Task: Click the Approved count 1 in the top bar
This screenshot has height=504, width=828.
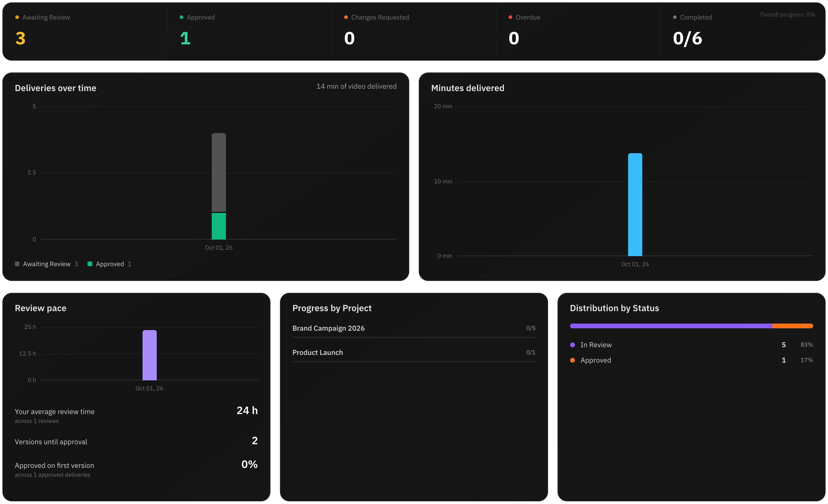Action: point(185,38)
